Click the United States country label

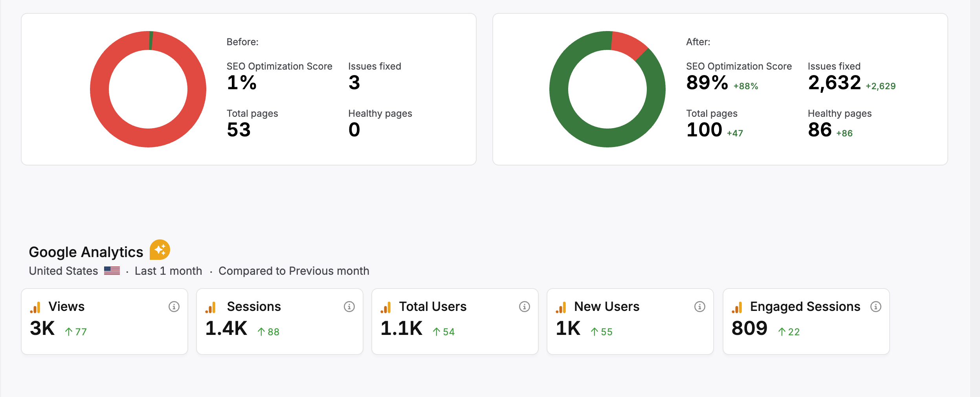[63, 271]
